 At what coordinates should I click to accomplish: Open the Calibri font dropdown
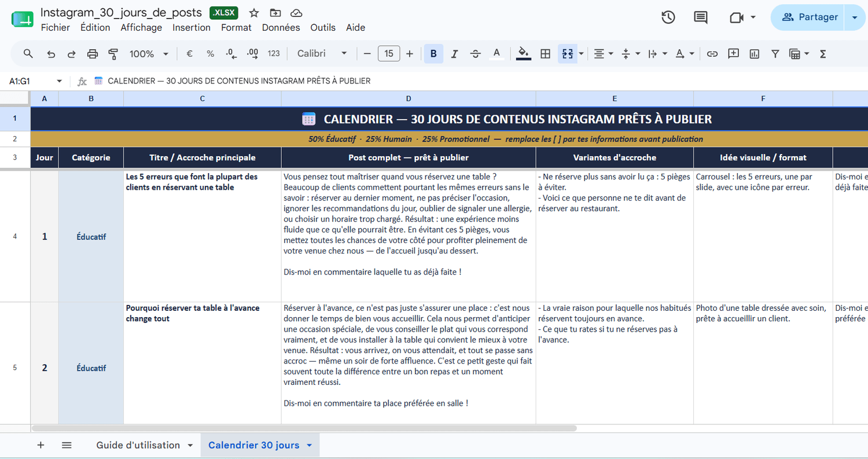click(322, 53)
